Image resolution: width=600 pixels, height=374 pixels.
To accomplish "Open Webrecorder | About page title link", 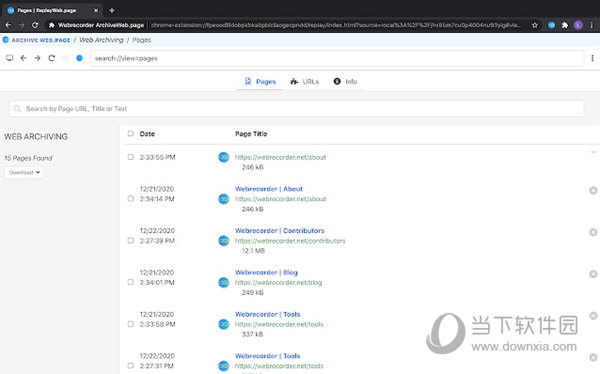I will pos(269,189).
